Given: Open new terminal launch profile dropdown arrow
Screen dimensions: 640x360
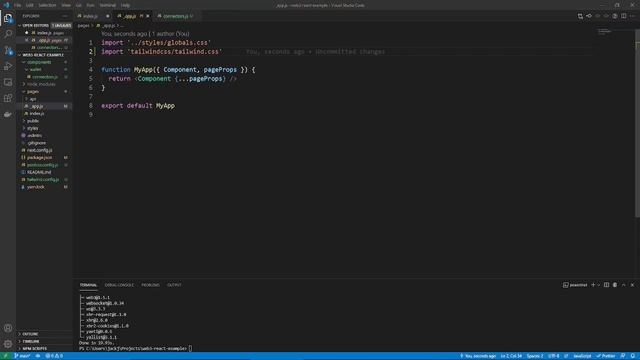Looking at the screenshot, I should click(x=599, y=285).
